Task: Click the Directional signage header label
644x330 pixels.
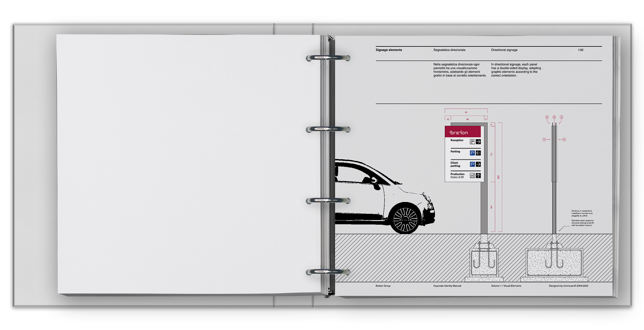Action: [x=504, y=50]
